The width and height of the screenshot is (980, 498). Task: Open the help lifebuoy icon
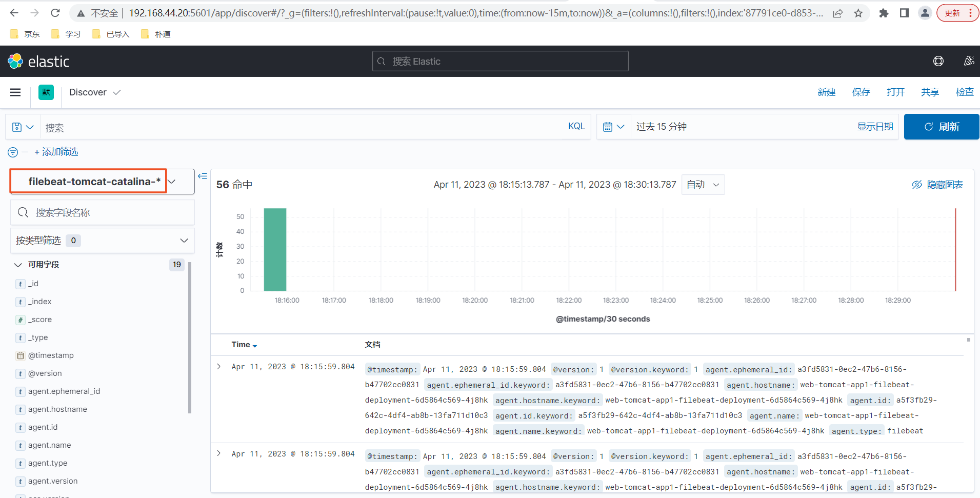938,62
